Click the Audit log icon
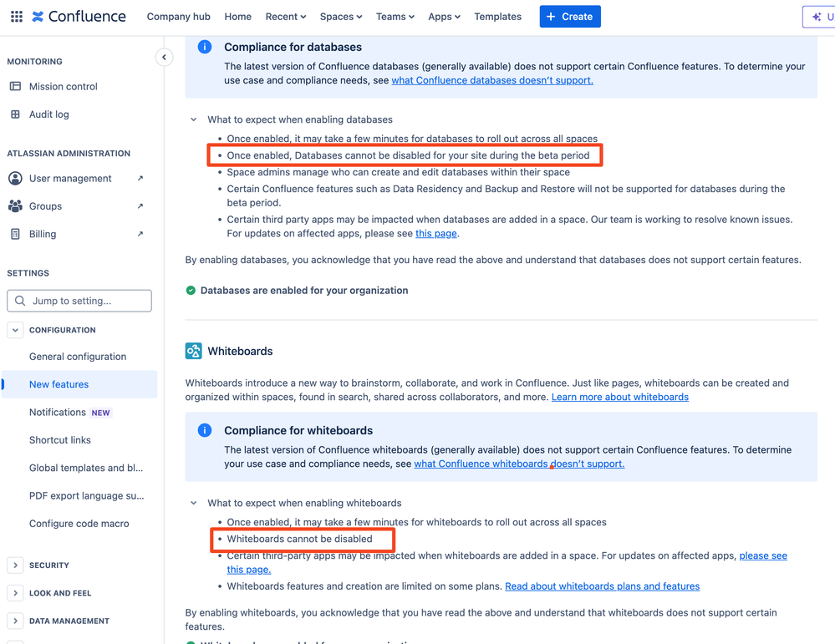835x644 pixels. 15,114
